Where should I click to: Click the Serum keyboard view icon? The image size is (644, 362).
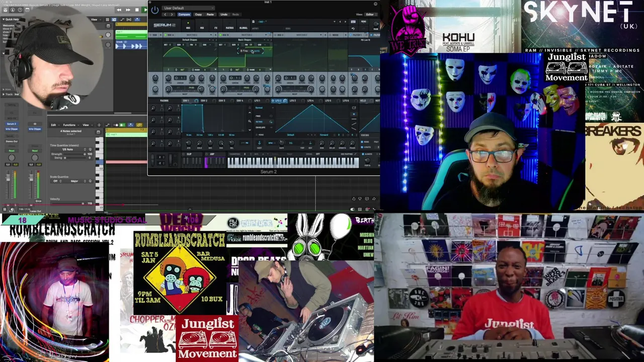tap(353, 22)
